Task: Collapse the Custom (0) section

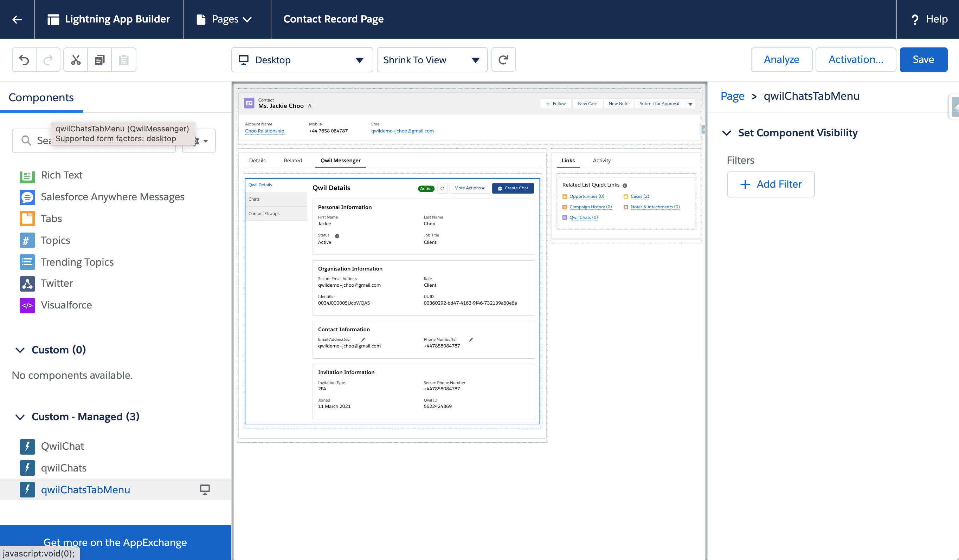Action: [x=20, y=350]
